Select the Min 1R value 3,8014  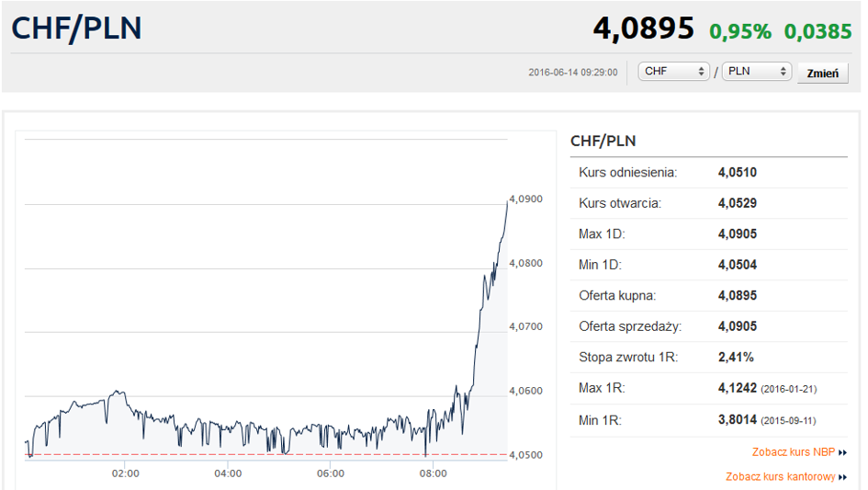click(x=738, y=419)
